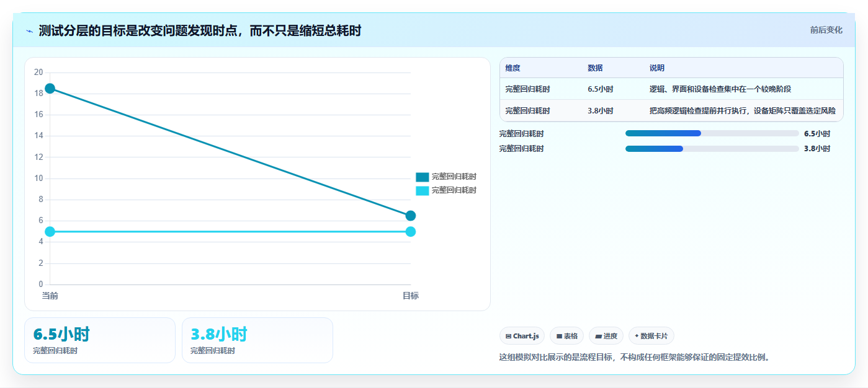868x388 pixels.
Task: Click 完整回归耗时 beside the dark teal legend swatch
Action: 454,177
